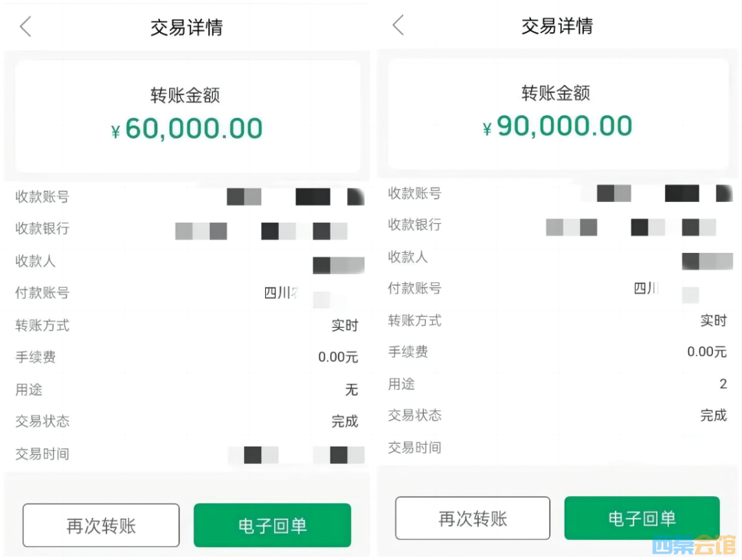This screenshot has height=560, width=742.
Task: Click the blue and yellow watermark logo
Action: [x=694, y=545]
